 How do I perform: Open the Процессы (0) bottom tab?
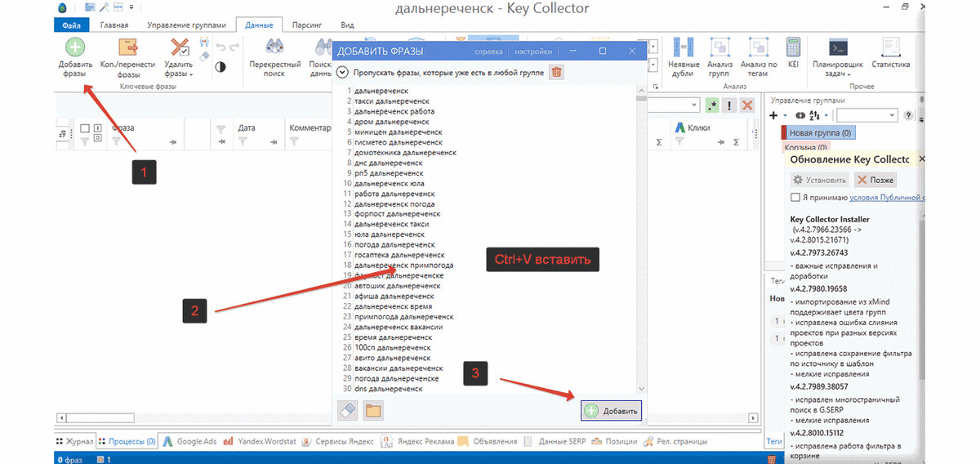coord(127,441)
